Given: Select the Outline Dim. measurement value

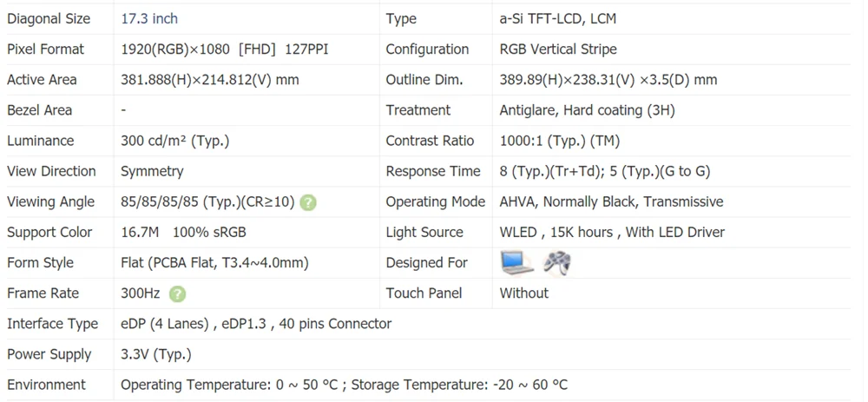Looking at the screenshot, I should click(x=608, y=80).
